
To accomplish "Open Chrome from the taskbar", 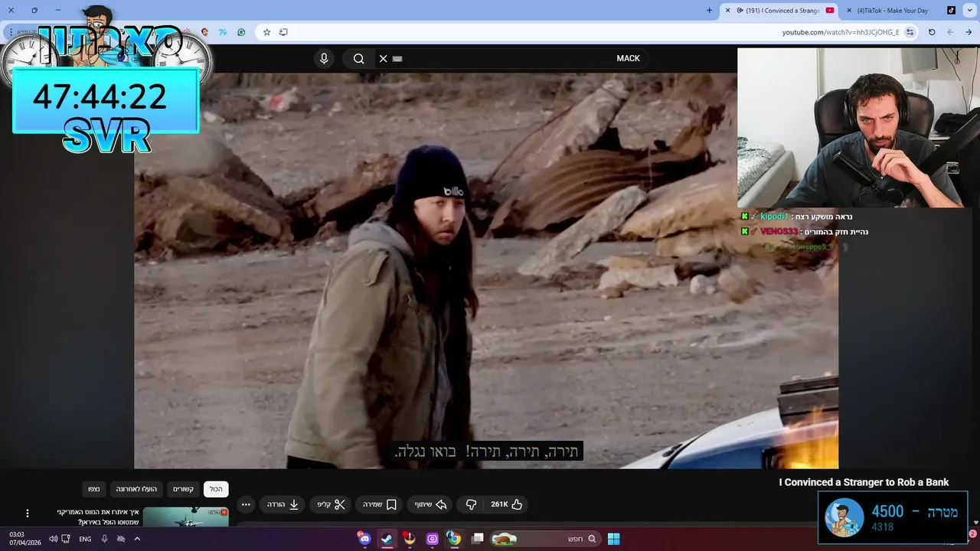I will (x=454, y=539).
